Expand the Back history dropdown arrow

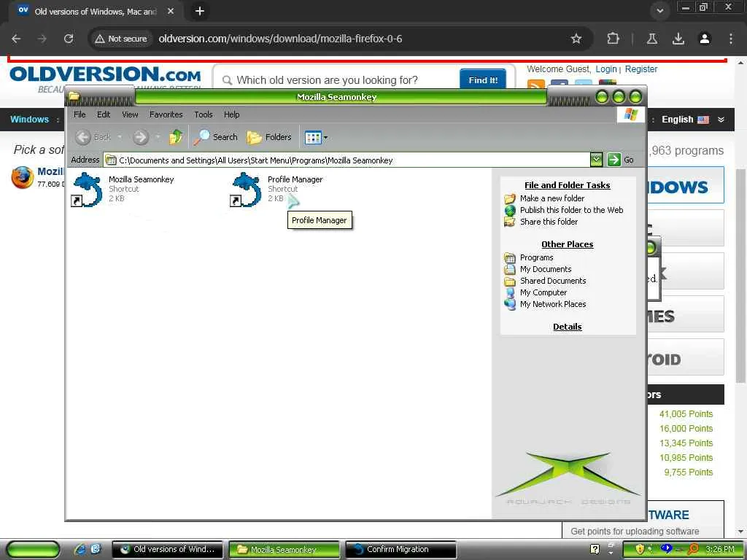(x=120, y=137)
